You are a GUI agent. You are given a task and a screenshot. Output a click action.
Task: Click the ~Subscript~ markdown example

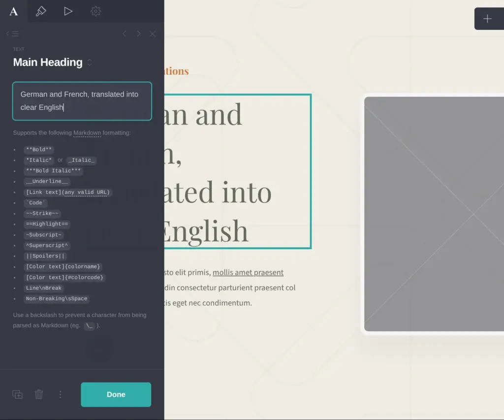(x=44, y=235)
